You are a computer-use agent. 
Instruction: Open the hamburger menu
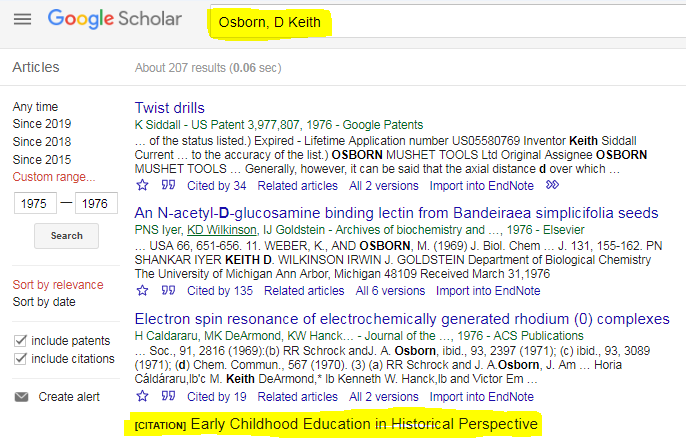point(22,19)
